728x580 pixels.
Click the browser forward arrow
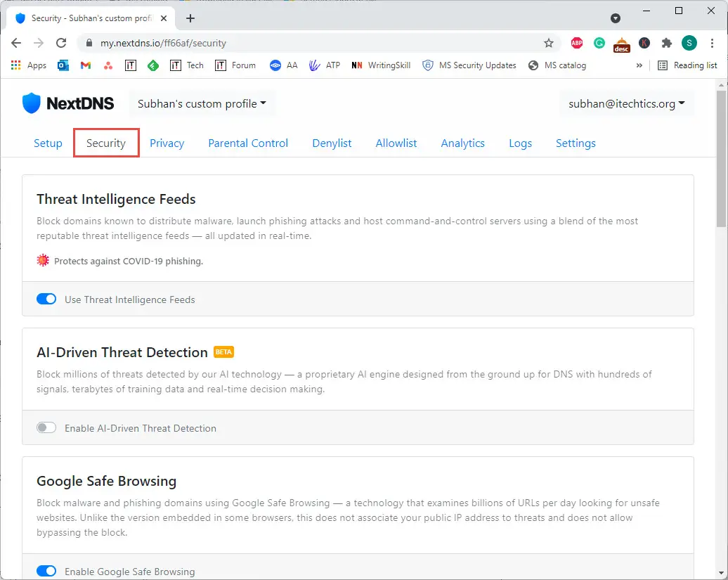[x=39, y=43]
